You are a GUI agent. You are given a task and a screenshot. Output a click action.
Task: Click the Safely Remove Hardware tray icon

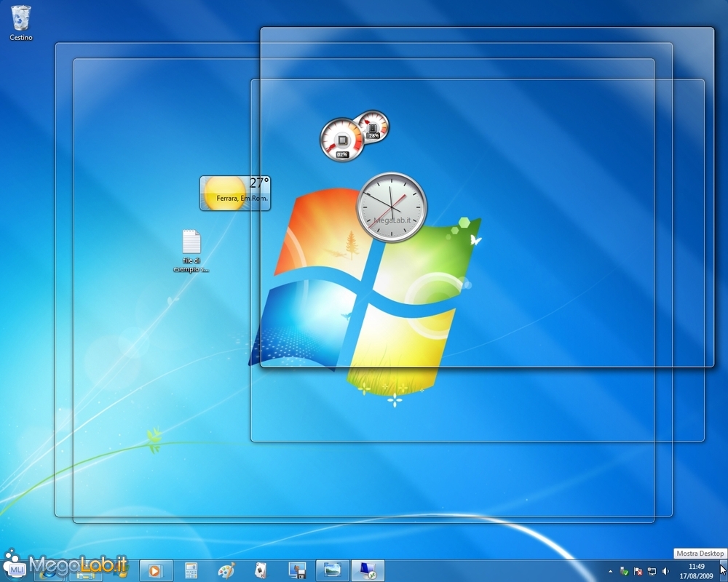[624, 571]
